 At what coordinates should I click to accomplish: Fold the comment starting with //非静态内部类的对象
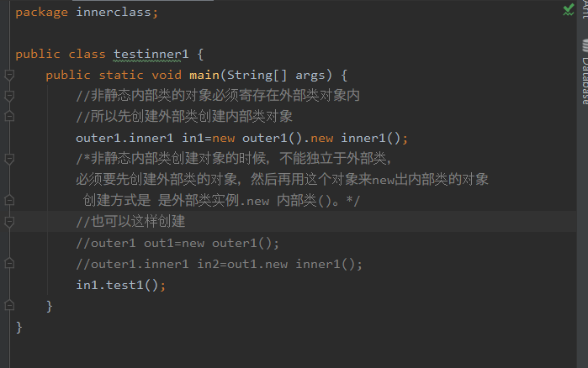(x=9, y=96)
